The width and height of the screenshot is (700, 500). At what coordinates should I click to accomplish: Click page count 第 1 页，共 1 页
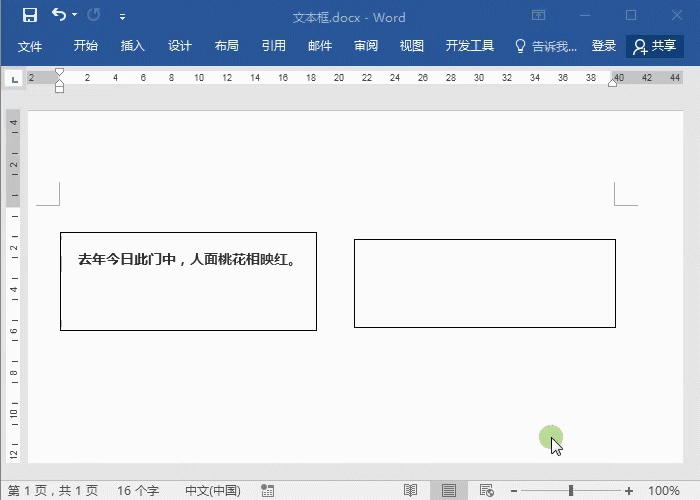click(x=53, y=491)
